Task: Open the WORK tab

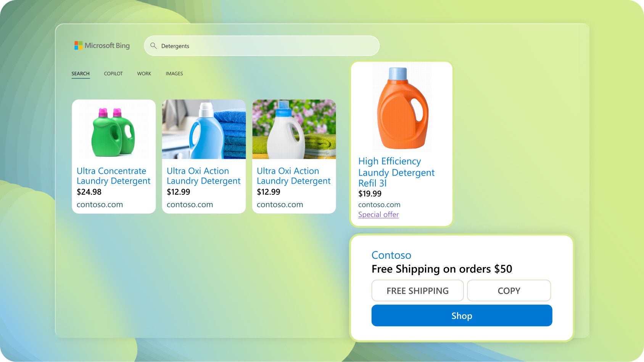Action: [x=144, y=74]
